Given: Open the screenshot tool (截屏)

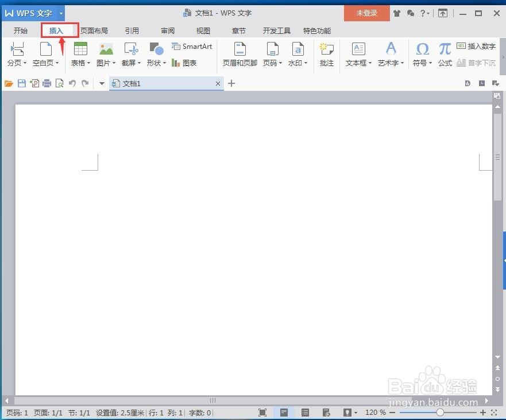Looking at the screenshot, I should point(131,54).
